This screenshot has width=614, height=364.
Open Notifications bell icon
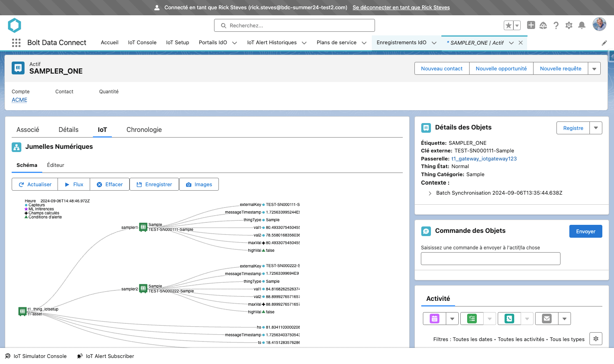pyautogui.click(x=582, y=25)
